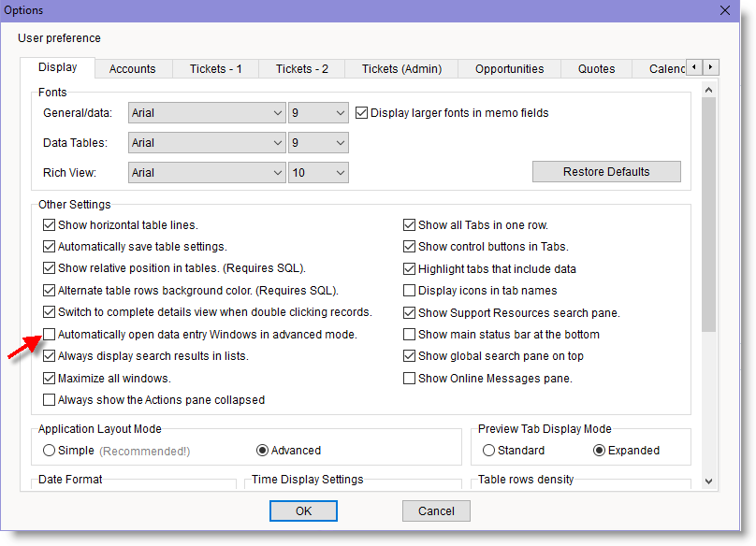Uncheck Show horizontal table lines

(x=50, y=225)
